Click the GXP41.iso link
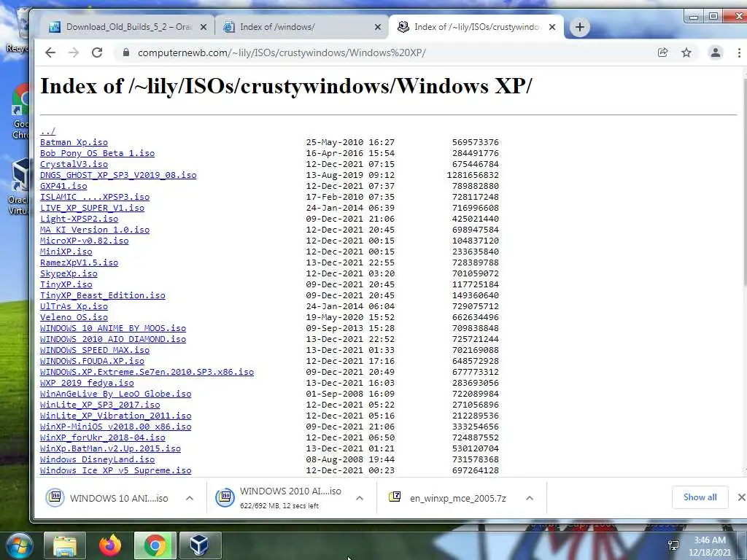747x560 pixels. pos(63,186)
